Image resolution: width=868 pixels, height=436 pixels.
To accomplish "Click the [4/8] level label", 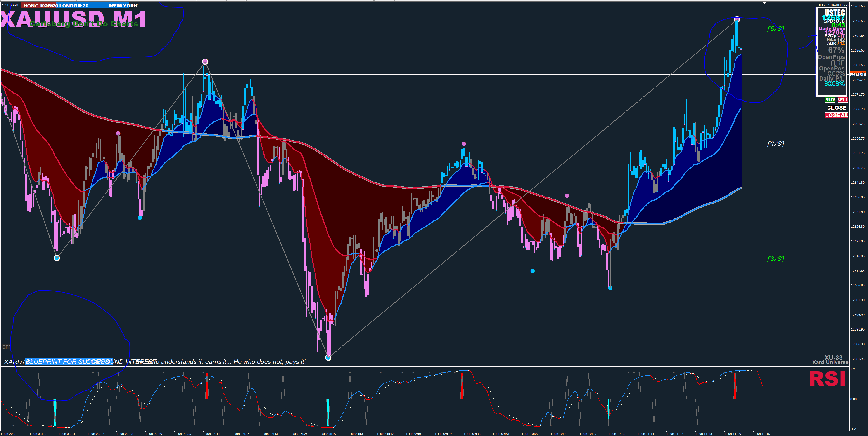I will [775, 144].
